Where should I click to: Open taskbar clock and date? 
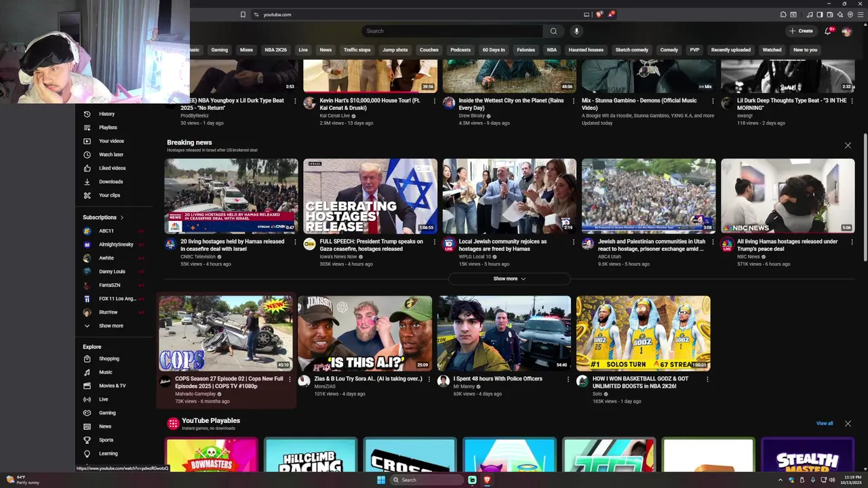point(851,480)
